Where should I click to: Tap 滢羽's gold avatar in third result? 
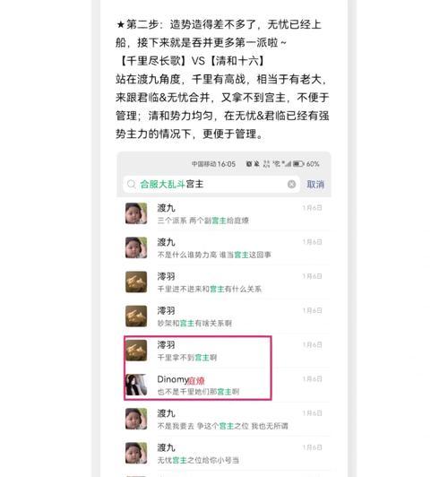pos(136,282)
